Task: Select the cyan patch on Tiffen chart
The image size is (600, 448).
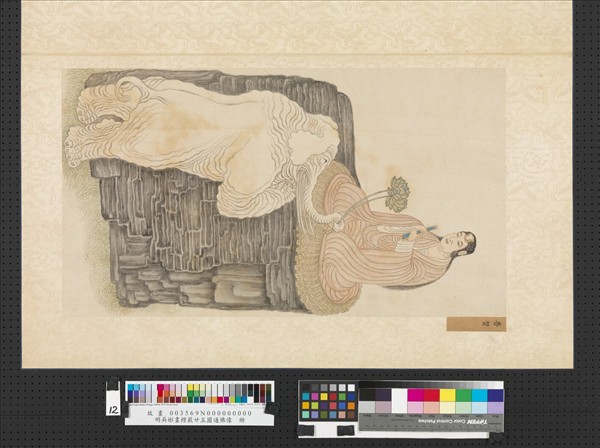Action: pyautogui.click(x=479, y=395)
